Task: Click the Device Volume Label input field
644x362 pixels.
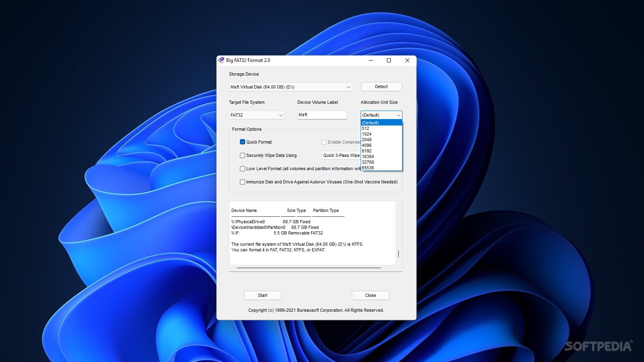Action: 322,115
